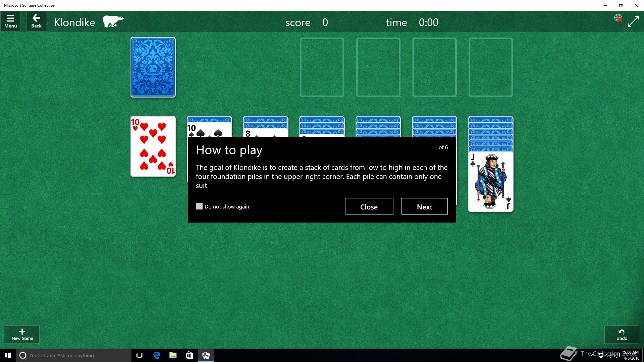Click the Cortana search box
The width and height of the screenshot is (644, 362).
(74, 355)
